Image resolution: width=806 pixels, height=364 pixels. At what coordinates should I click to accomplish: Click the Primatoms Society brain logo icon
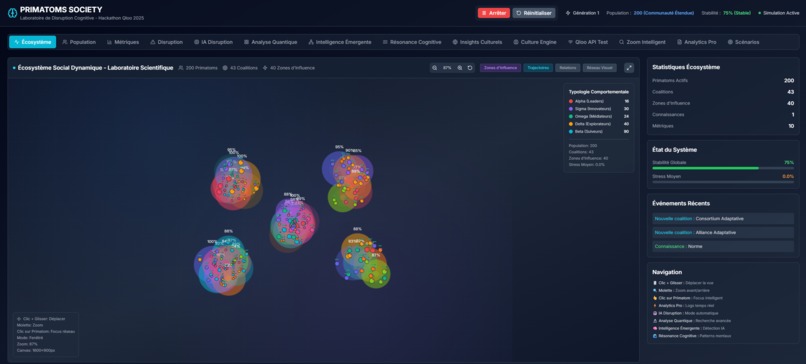coord(12,13)
